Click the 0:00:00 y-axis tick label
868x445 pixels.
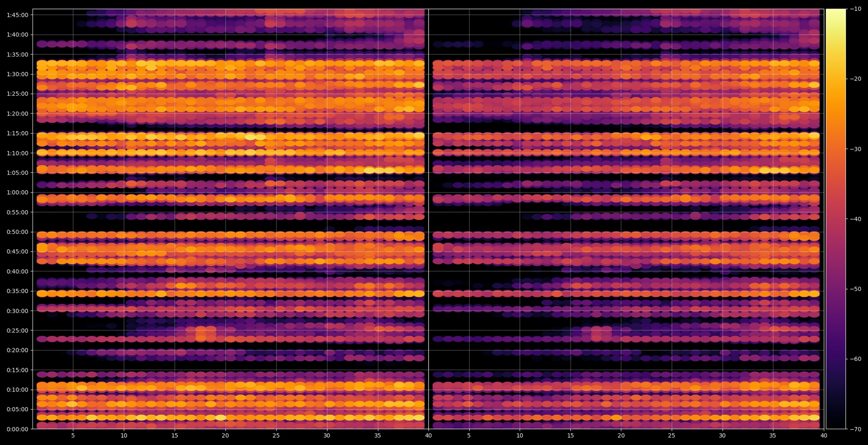pos(17,429)
